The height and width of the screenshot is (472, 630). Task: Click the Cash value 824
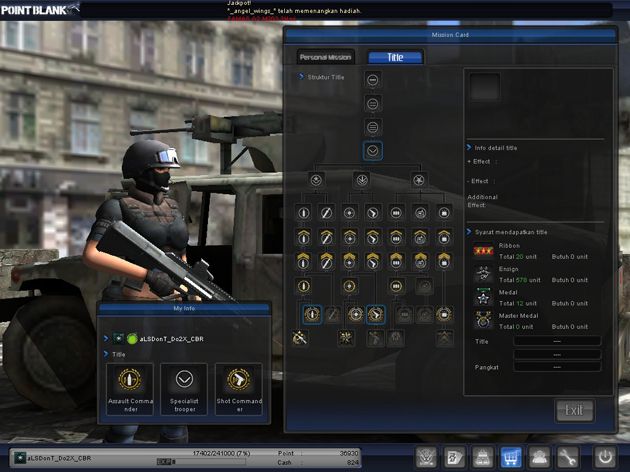(353, 462)
